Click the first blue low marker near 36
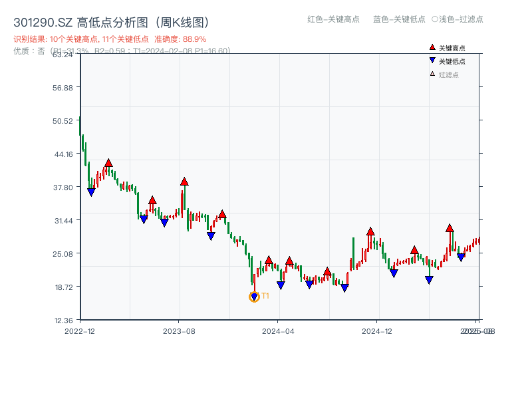532x399 pixels. pos(91,192)
